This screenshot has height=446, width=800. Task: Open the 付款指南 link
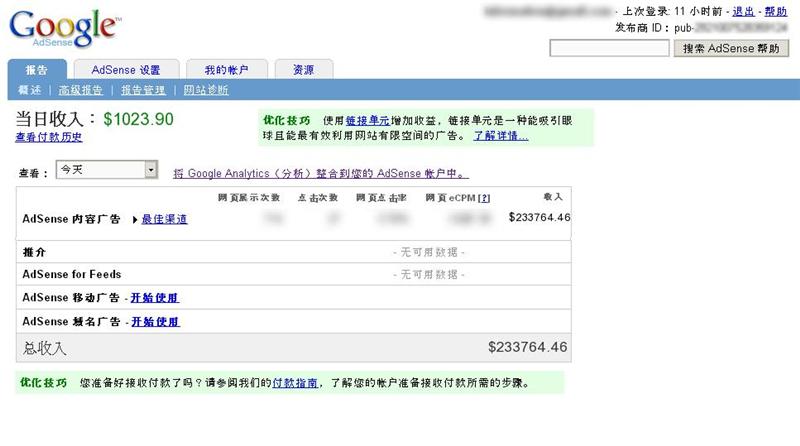coord(295,383)
